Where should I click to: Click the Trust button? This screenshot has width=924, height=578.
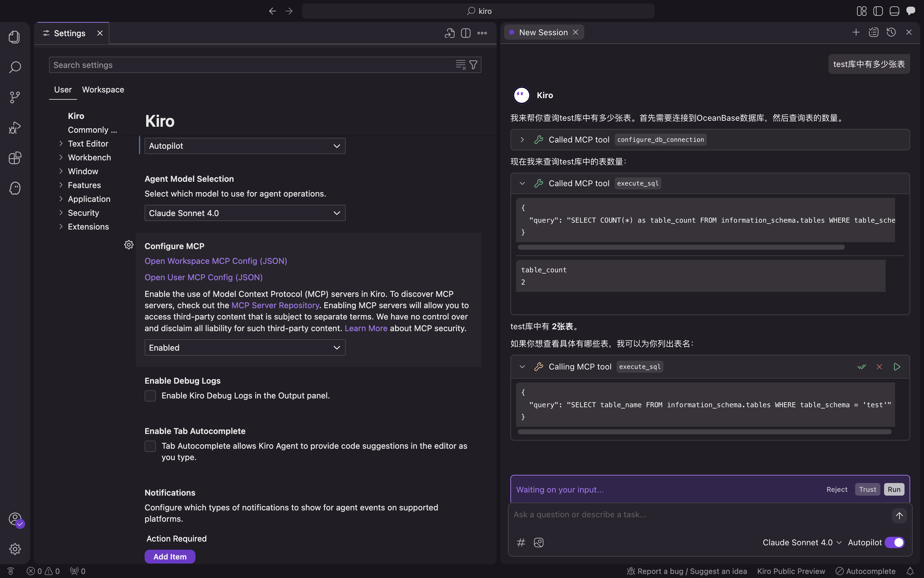point(867,489)
